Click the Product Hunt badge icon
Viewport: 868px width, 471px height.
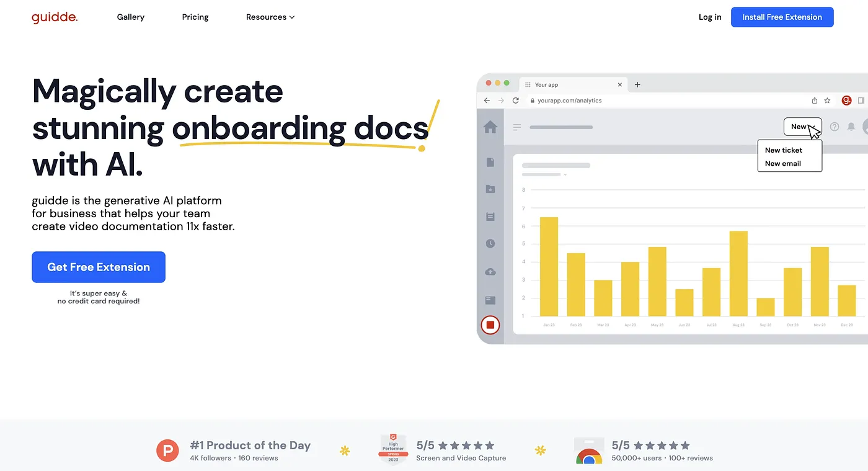point(167,451)
